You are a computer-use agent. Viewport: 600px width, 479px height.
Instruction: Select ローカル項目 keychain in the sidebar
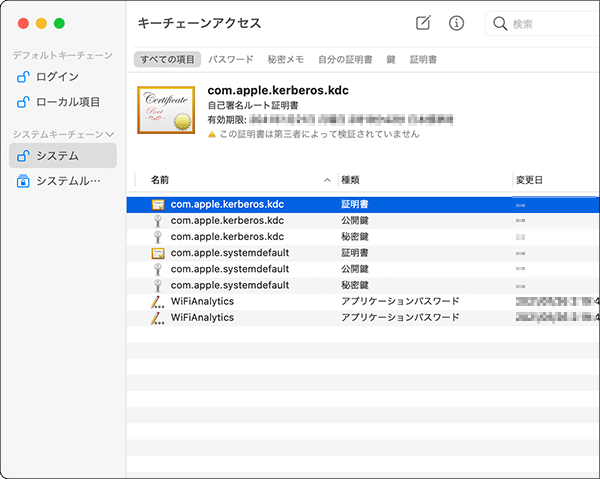[x=68, y=101]
